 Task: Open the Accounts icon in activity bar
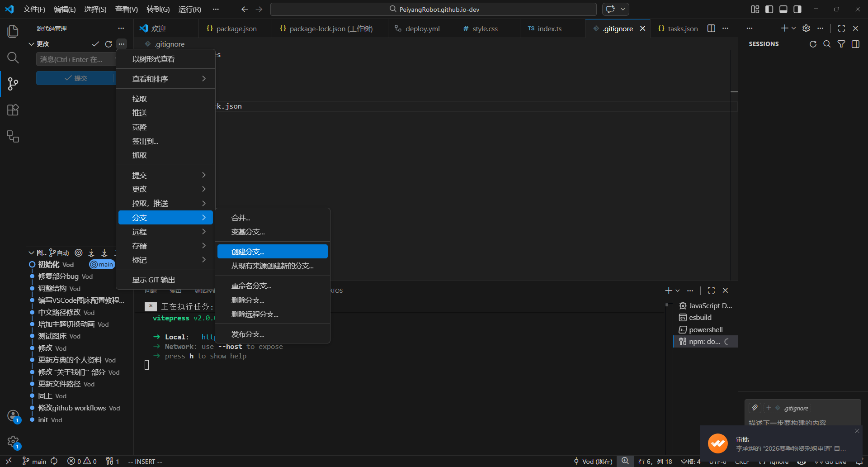point(13,415)
